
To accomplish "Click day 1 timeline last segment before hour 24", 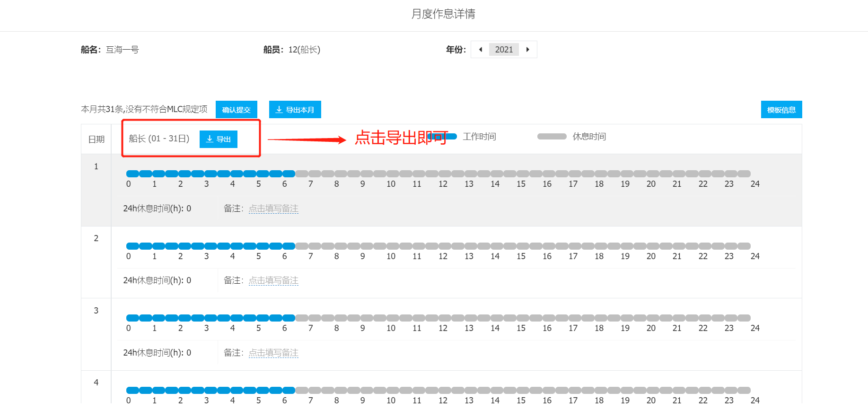I will (744, 174).
